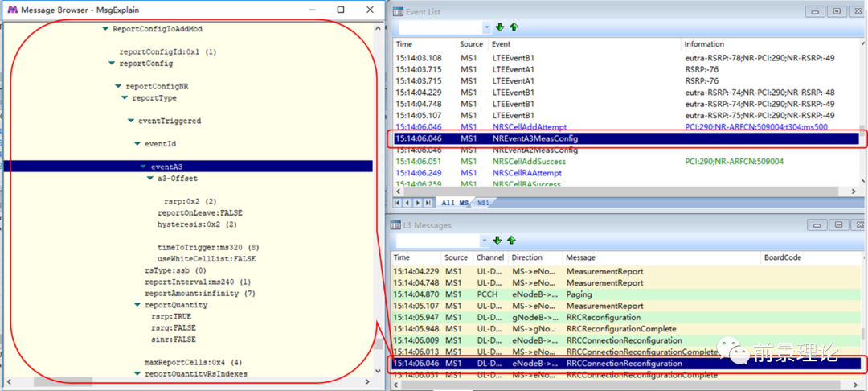Click the Direction column header in L3 Messages
This screenshot has height=391, width=868.
[535, 257]
